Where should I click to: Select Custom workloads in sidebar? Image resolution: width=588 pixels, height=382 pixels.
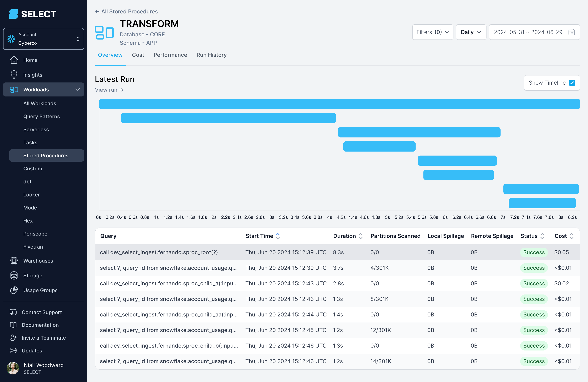tap(33, 168)
